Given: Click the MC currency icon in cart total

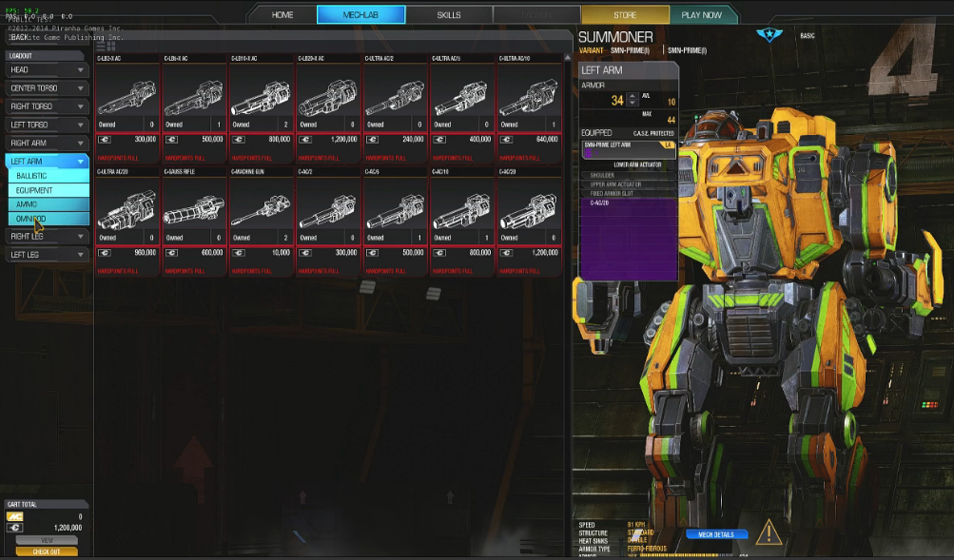Looking at the screenshot, I should [14, 516].
